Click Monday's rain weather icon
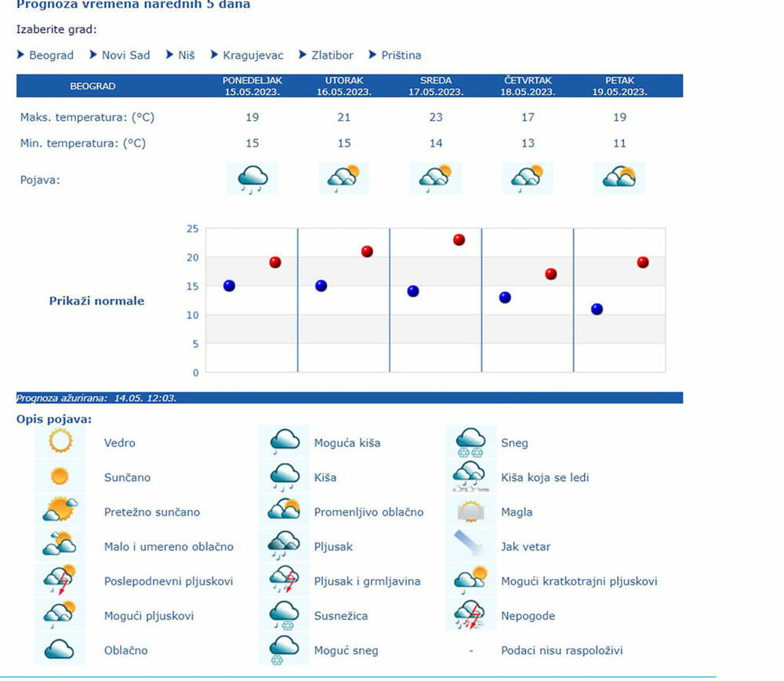The width and height of the screenshot is (784, 681). click(x=252, y=178)
